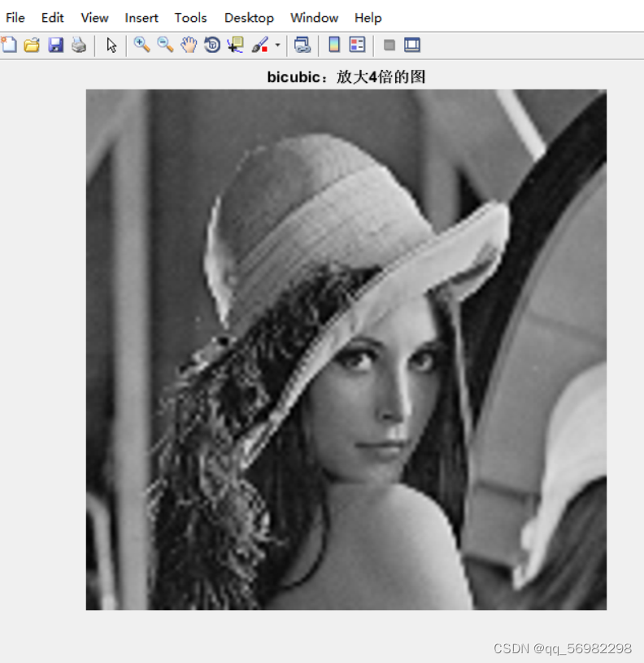Image resolution: width=644 pixels, height=663 pixels.
Task: Activate the Data Cursor tool
Action: tap(235, 45)
